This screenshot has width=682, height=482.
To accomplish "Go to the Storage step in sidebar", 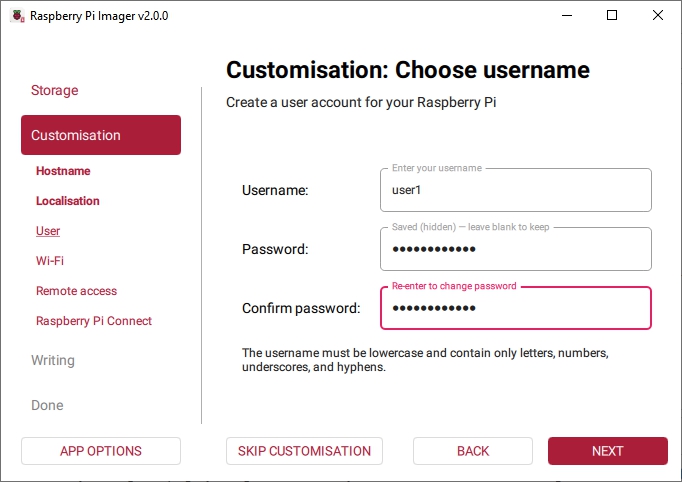I will pos(54,90).
